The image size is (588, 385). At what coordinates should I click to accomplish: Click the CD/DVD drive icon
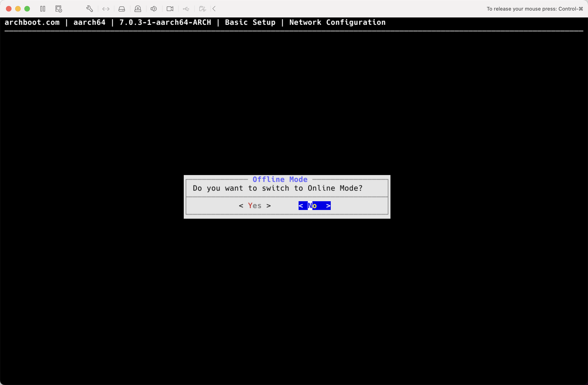point(138,9)
